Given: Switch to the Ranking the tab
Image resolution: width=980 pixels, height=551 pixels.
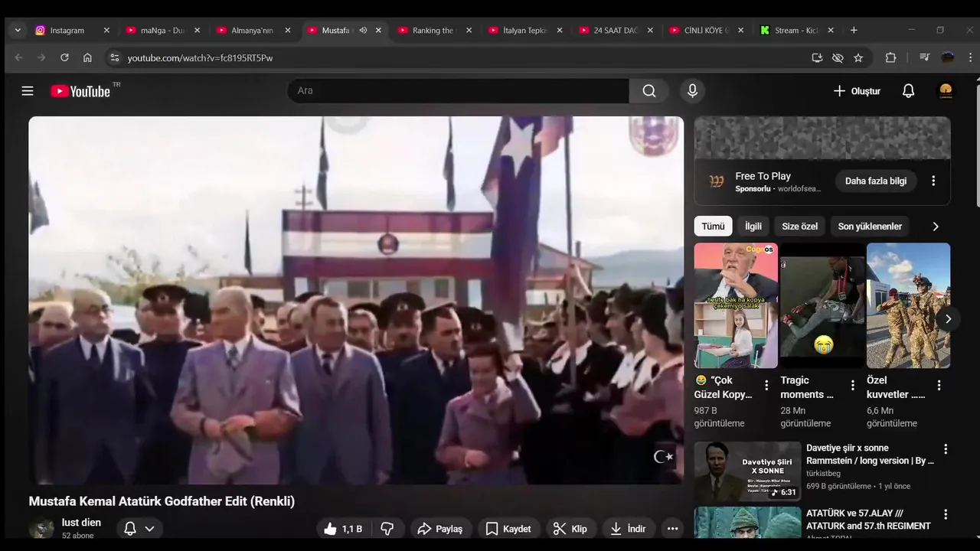Looking at the screenshot, I should [x=435, y=31].
